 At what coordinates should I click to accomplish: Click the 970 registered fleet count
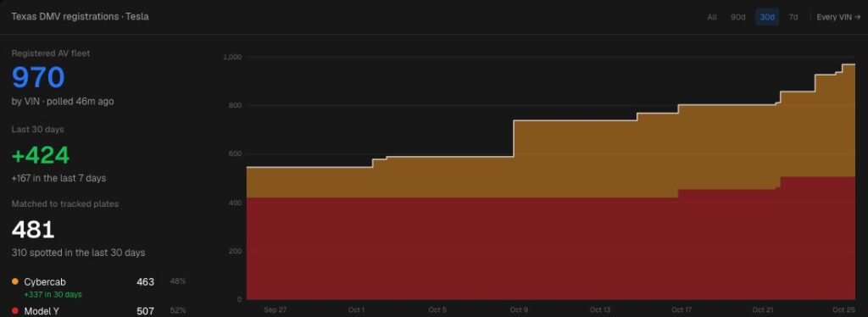[38, 77]
